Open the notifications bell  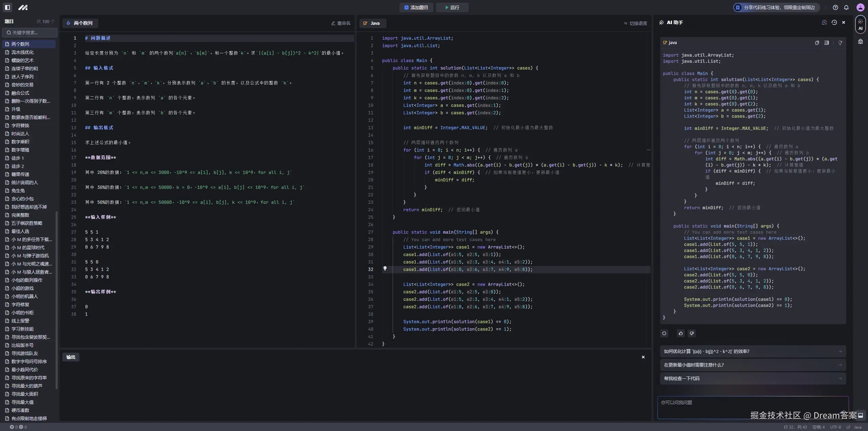(x=846, y=7)
